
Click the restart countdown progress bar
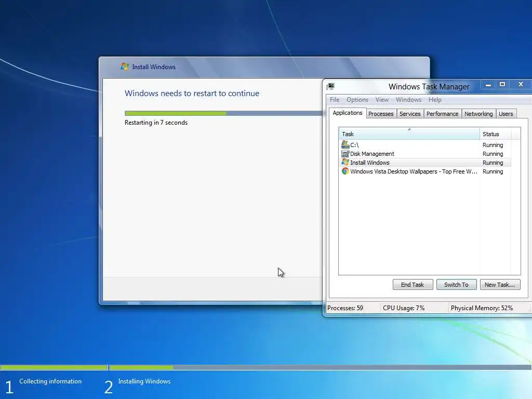[x=223, y=113]
